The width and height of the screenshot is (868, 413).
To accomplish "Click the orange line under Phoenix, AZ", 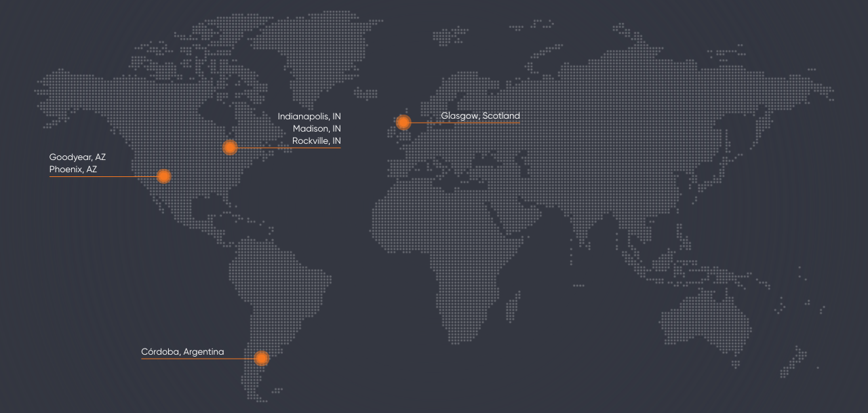I will (x=102, y=177).
